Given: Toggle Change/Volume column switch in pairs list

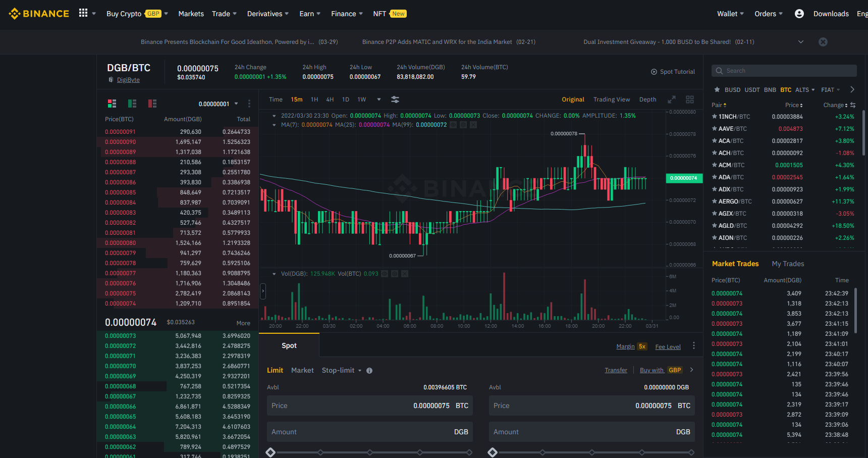Looking at the screenshot, I should pos(853,105).
